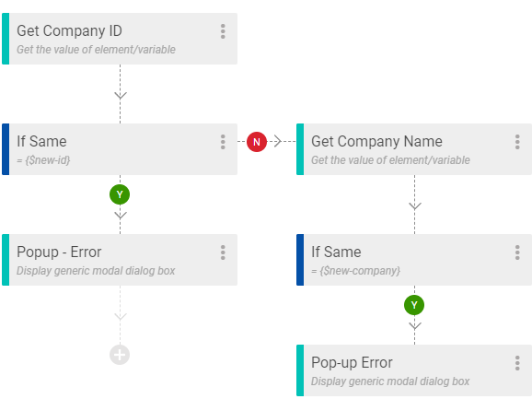Screen dimensions: 532x399
Task: Select the If Same {$new-company} condition block
Action: (x=414, y=260)
